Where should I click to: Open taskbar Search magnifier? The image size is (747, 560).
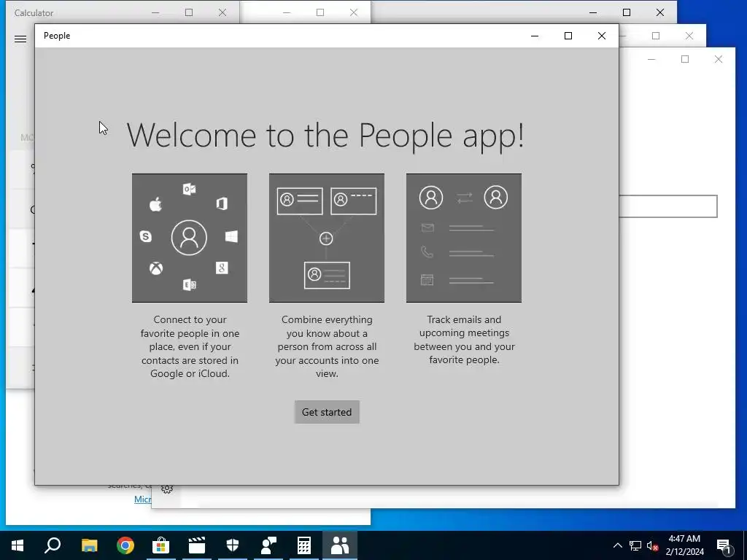53,545
